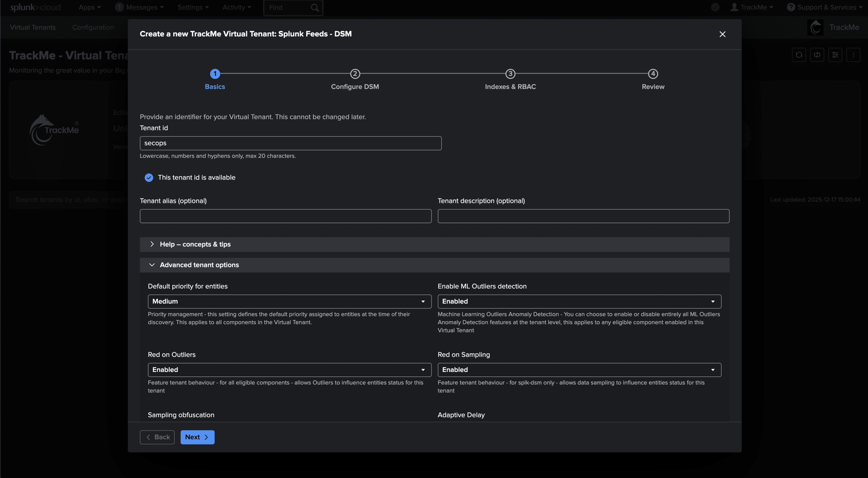This screenshot has height=478, width=868.
Task: Open the Red on Sampling dropdown
Action: tap(579, 370)
